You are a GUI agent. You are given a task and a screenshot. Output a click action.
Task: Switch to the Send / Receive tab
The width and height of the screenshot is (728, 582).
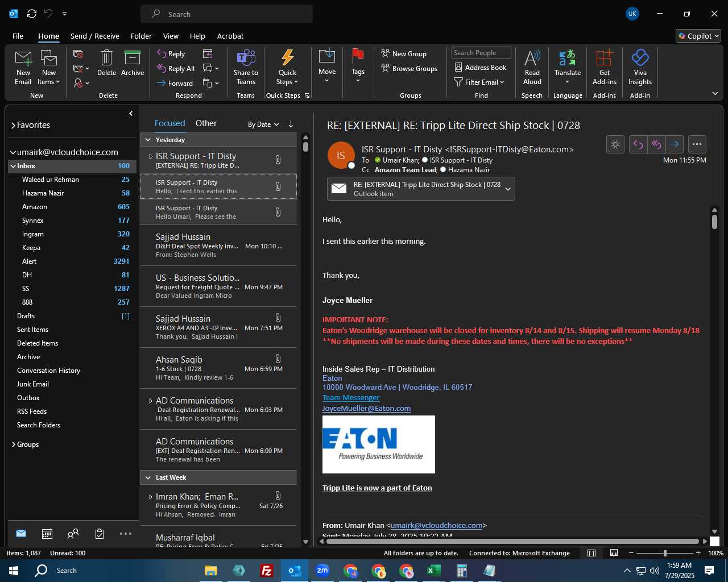(95, 36)
